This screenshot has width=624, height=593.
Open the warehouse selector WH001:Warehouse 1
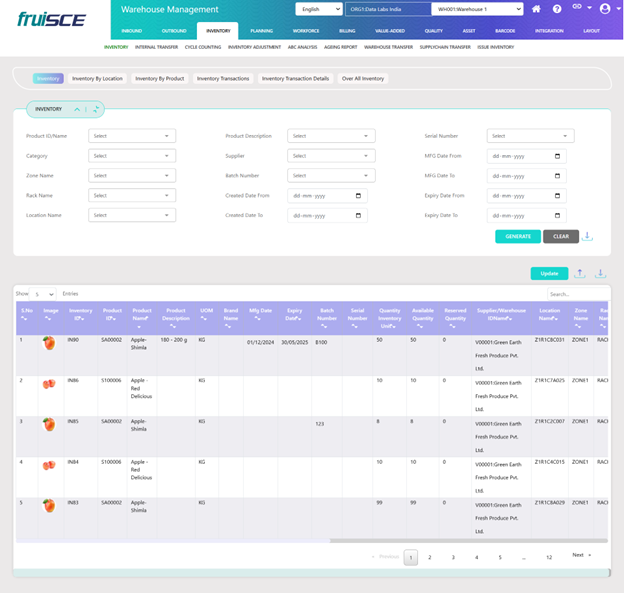477,9
